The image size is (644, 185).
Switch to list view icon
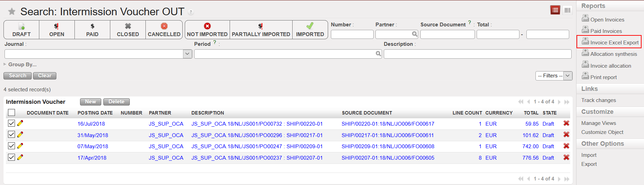pos(555,10)
